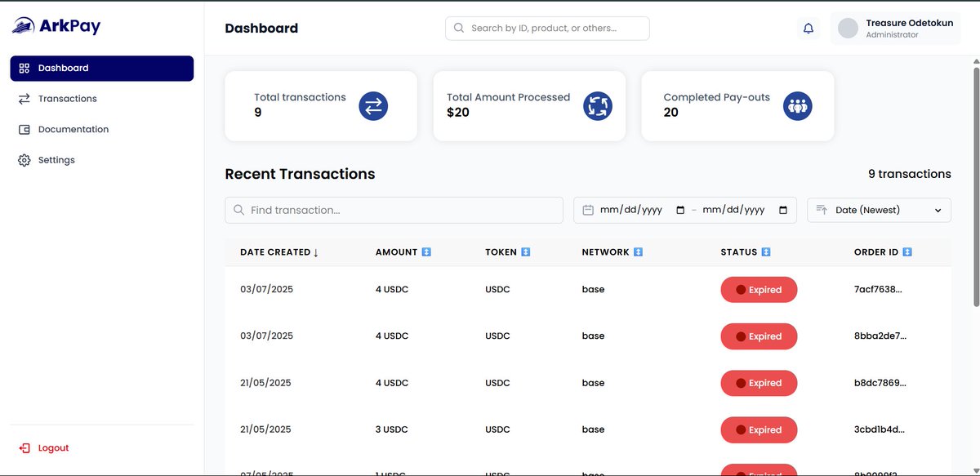Screen dimensions: 980x476
Task: Click the page vertical scrollbar
Action: pos(975,186)
